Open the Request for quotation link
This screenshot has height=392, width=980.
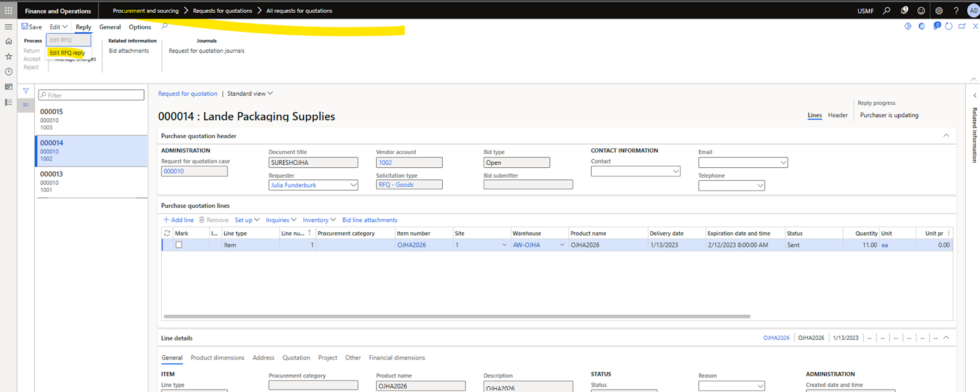click(187, 94)
